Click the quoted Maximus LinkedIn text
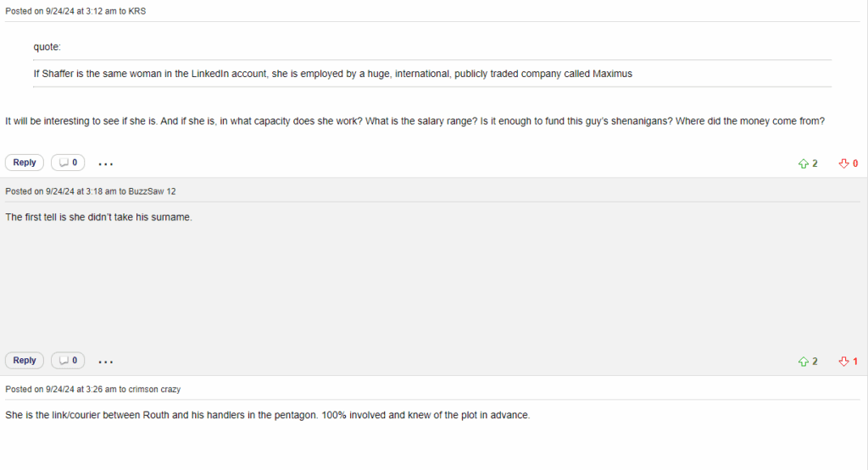Screen dimensions: 868x470 pyautogui.click(x=332, y=74)
